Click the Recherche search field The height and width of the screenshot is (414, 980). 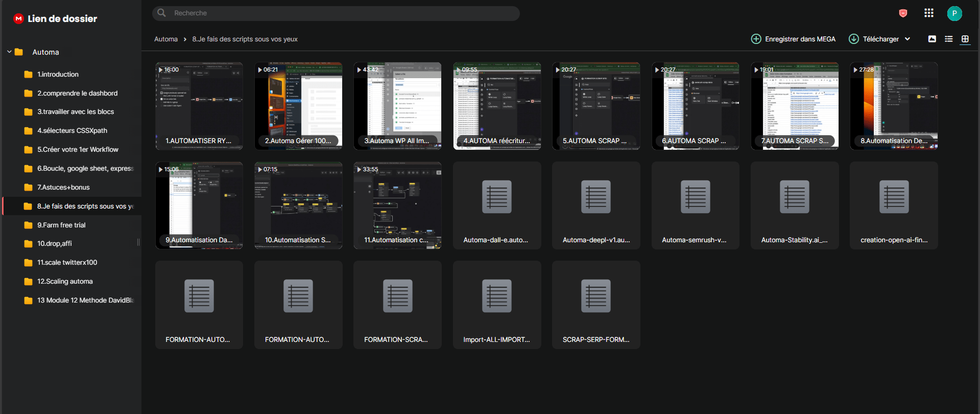pyautogui.click(x=336, y=13)
